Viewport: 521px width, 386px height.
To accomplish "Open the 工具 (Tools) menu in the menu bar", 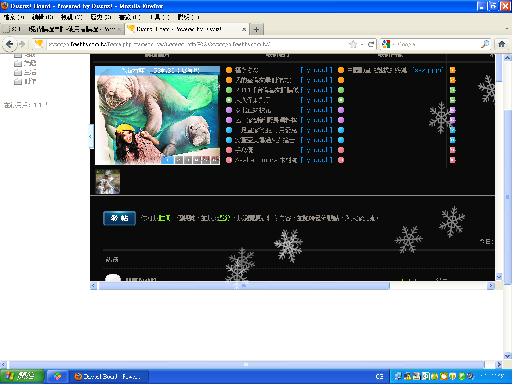I will pos(160,17).
